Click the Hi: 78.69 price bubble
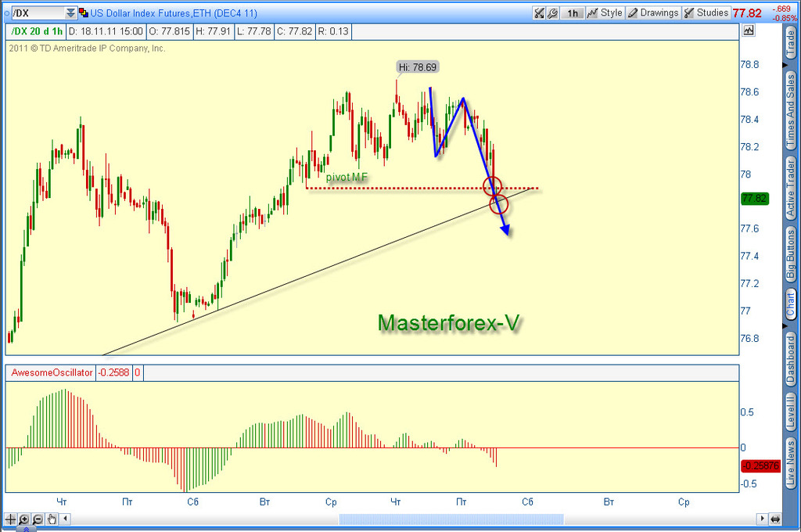This screenshot has width=801, height=532. click(418, 67)
